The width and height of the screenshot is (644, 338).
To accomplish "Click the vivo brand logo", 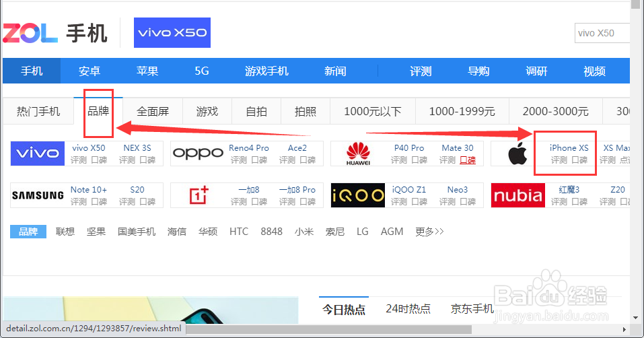I will pyautogui.click(x=38, y=154).
